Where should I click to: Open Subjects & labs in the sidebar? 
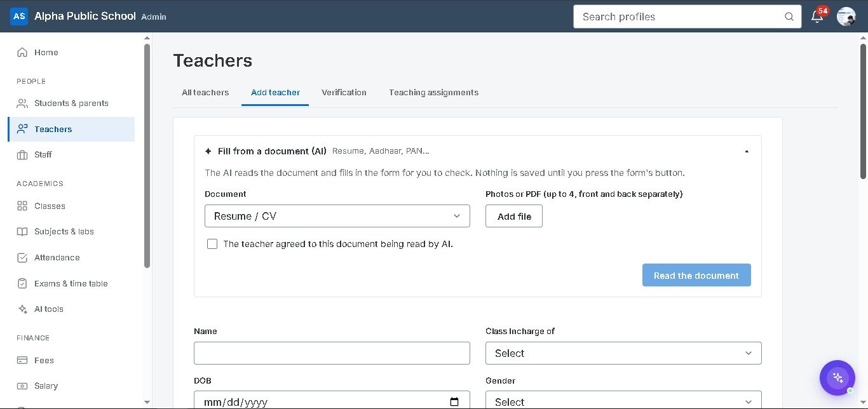[71, 231]
